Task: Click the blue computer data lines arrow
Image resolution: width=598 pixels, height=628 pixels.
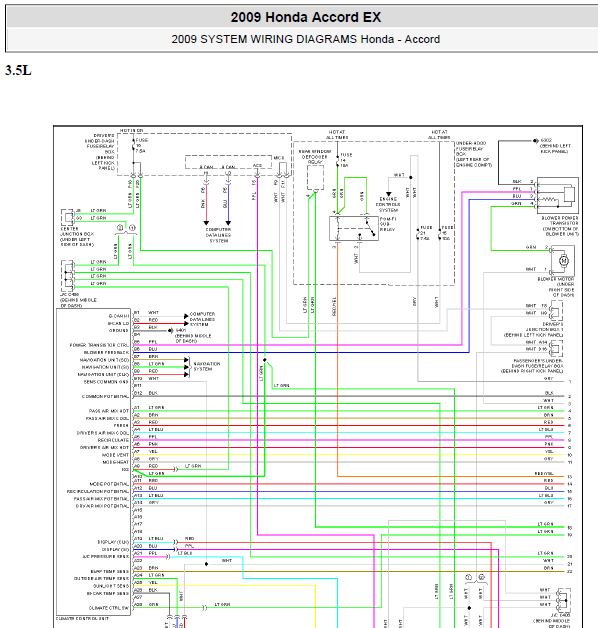Action: point(228,223)
